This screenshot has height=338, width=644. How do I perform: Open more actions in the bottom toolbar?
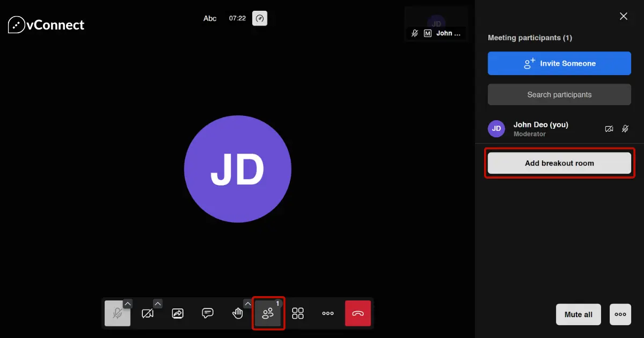pyautogui.click(x=328, y=313)
